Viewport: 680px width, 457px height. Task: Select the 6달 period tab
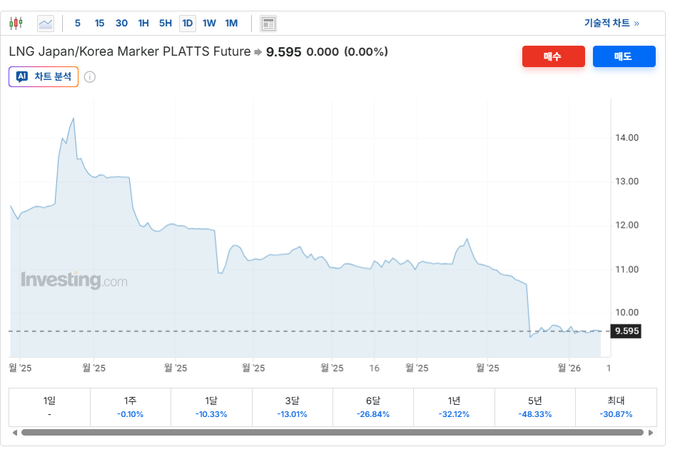point(373,406)
